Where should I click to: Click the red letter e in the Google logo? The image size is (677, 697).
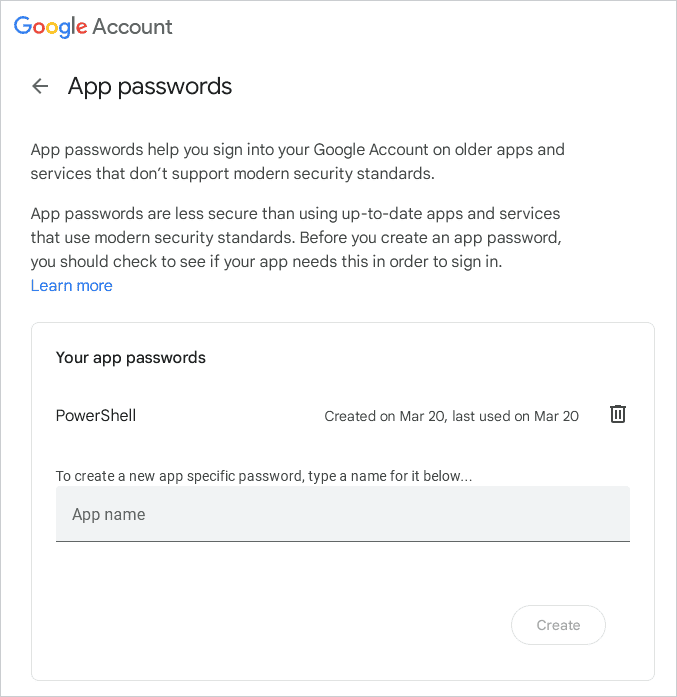[x=82, y=28]
